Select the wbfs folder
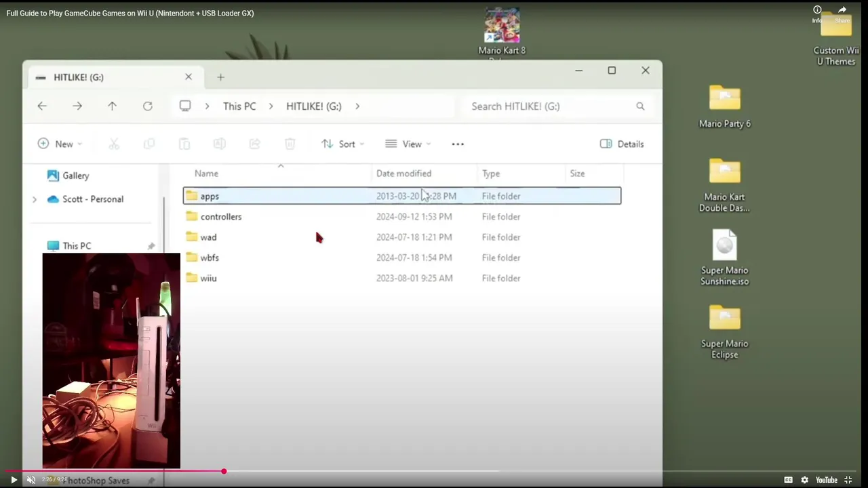Image resolution: width=868 pixels, height=488 pixels. coord(401,258)
